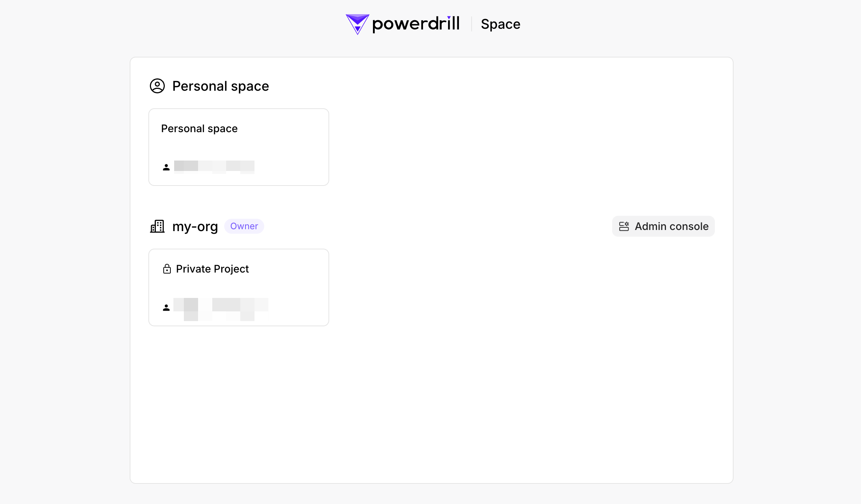Select the my-org organization name
Viewport: 861px width, 504px height.
195,227
